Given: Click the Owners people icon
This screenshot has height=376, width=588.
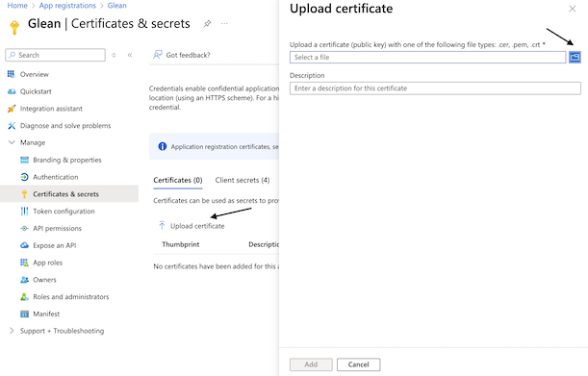Looking at the screenshot, I should pos(24,280).
